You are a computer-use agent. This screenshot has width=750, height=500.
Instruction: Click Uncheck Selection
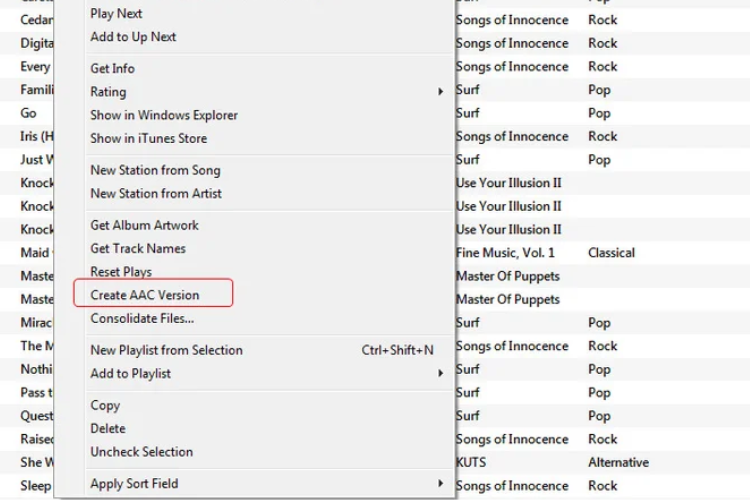coord(141,452)
